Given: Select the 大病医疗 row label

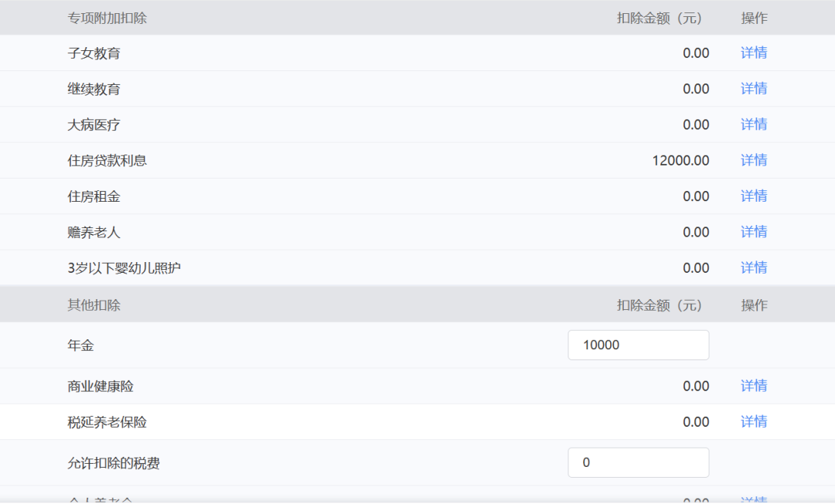Looking at the screenshot, I should 94,125.
